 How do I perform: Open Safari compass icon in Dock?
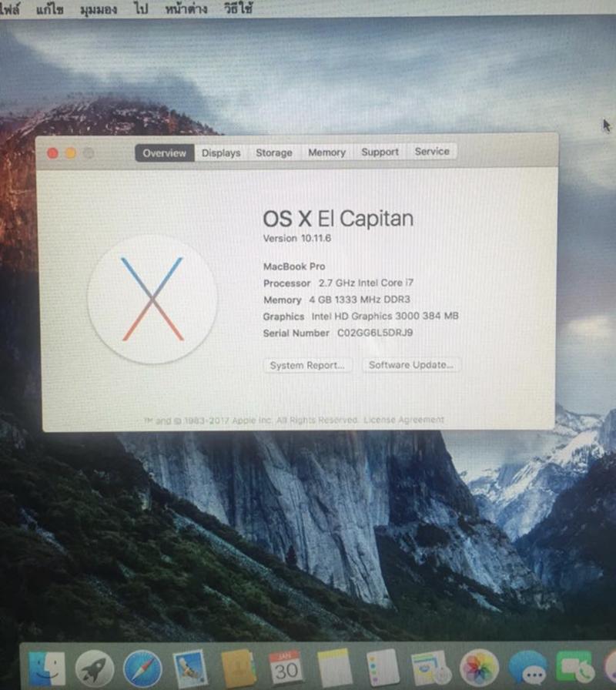142,669
